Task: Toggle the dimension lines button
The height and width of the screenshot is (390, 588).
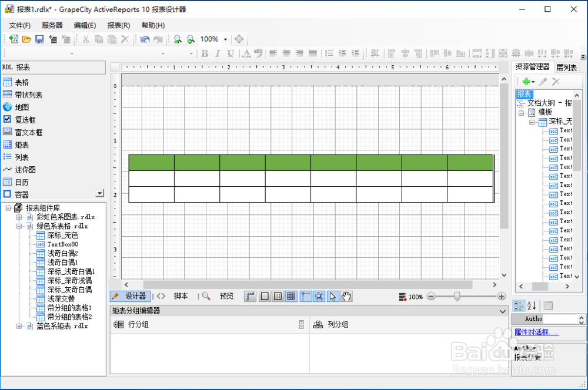Action: point(250,297)
